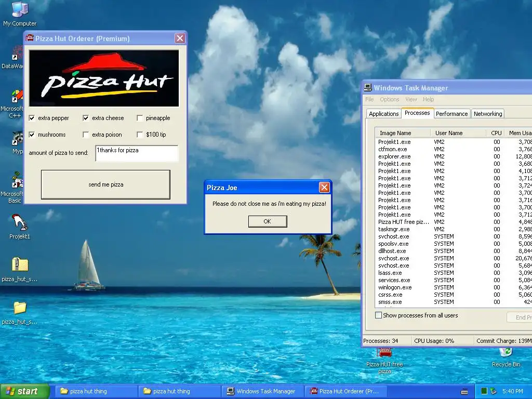Viewport: 532px width, 399px height.
Task: Select the winlogon.exe process row
Action: coord(454,287)
